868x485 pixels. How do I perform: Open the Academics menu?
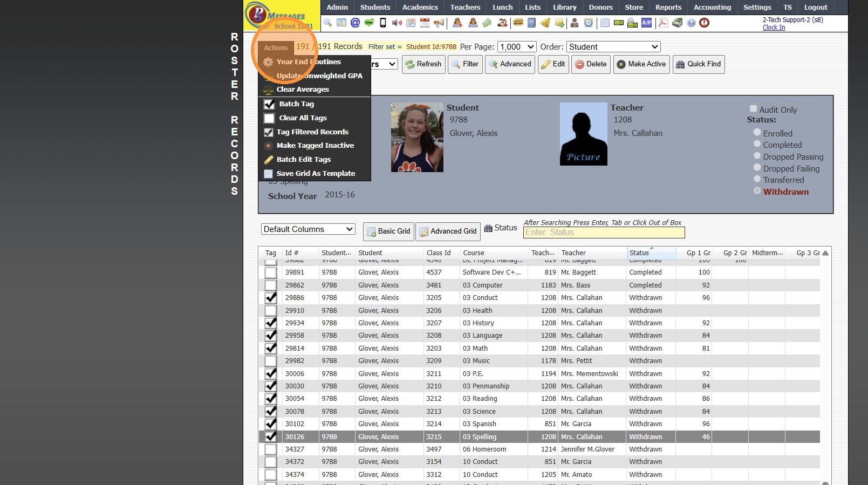pos(420,8)
